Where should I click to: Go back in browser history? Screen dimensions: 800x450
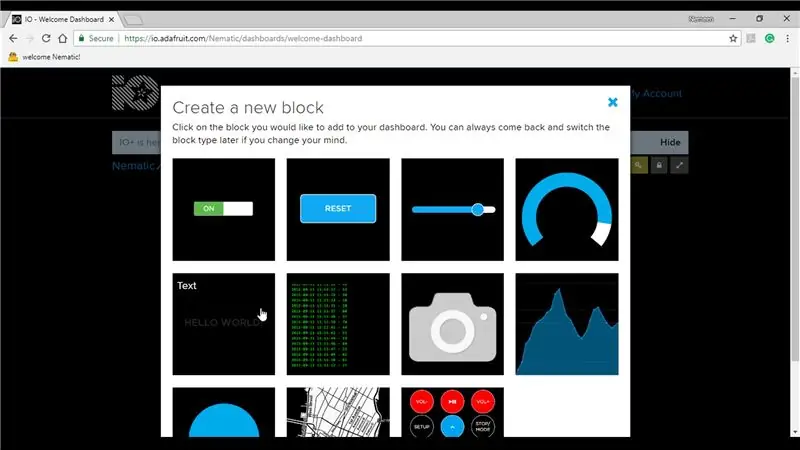13,38
